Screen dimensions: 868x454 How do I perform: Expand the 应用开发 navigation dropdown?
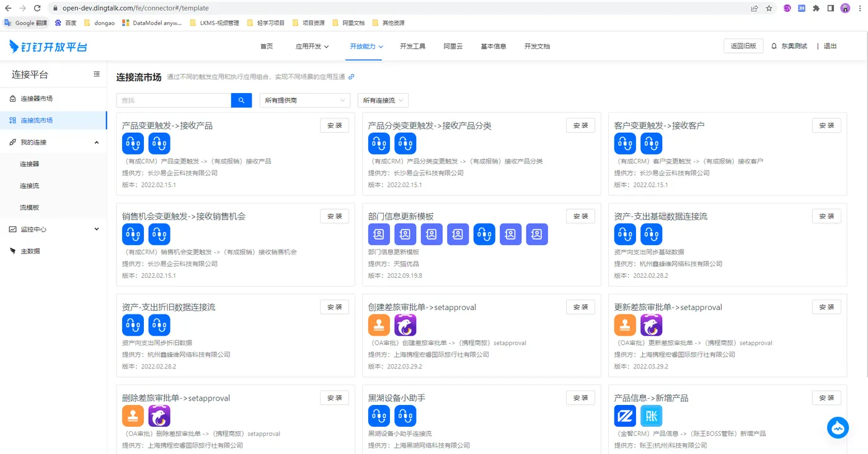click(x=312, y=47)
